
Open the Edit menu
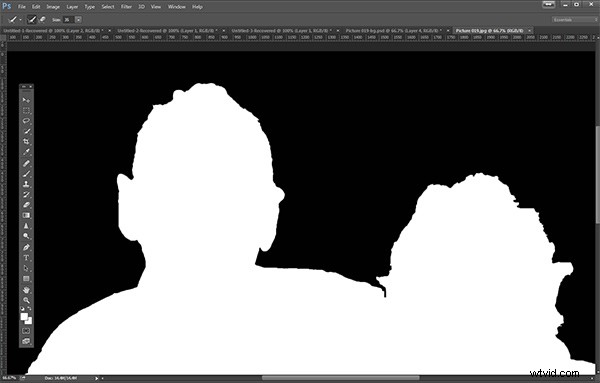(x=36, y=7)
